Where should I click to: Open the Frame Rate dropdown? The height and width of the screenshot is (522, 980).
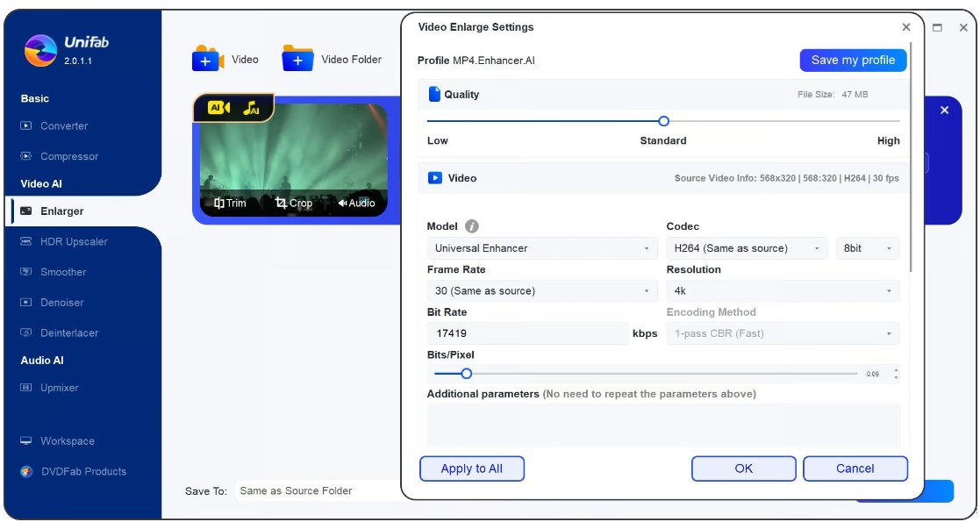click(x=542, y=290)
